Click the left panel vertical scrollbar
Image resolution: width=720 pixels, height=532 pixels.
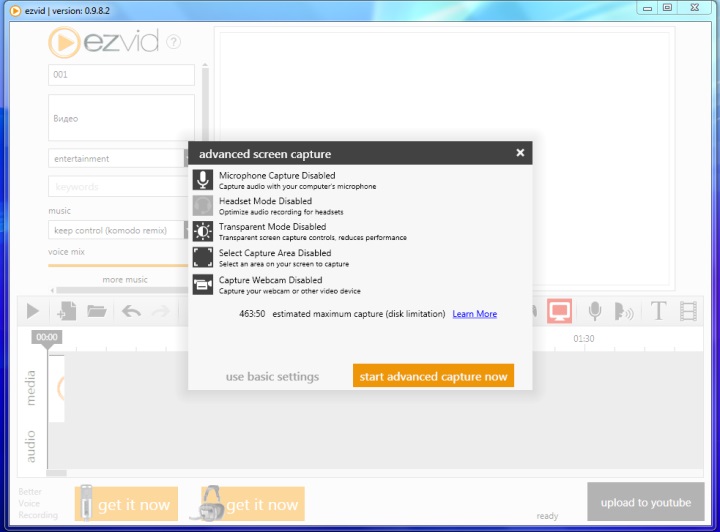(205, 104)
